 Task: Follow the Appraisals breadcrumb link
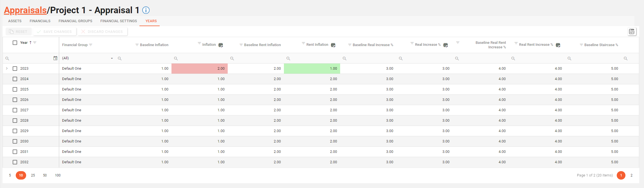click(x=25, y=10)
